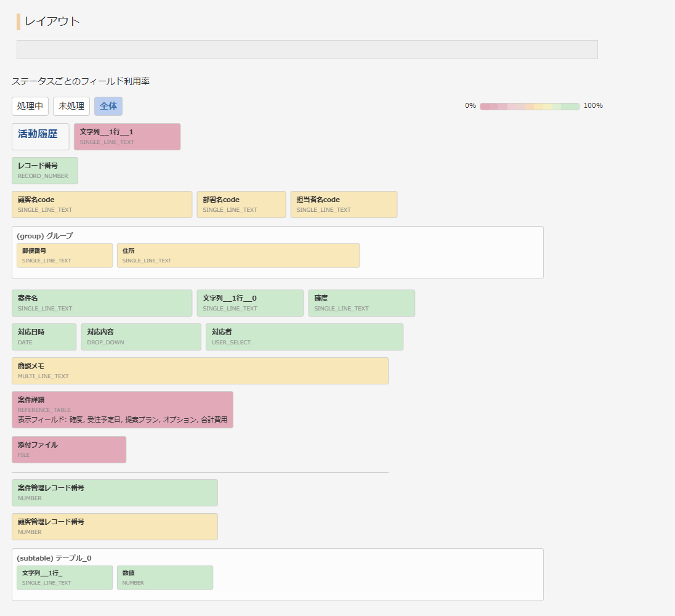Select the レコード番号 record number field

coord(44,170)
